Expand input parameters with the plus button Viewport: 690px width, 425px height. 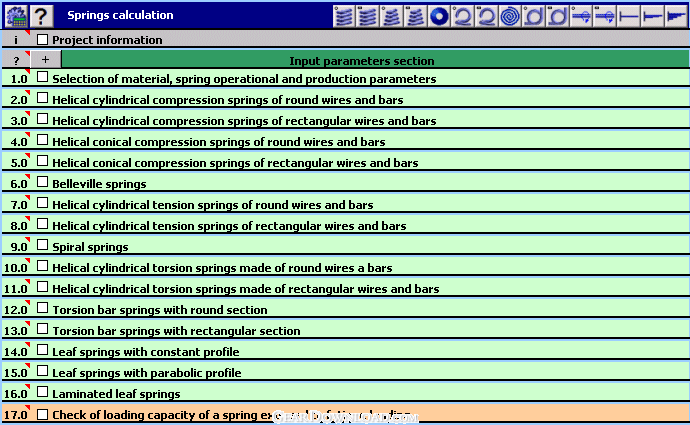[x=45, y=59]
